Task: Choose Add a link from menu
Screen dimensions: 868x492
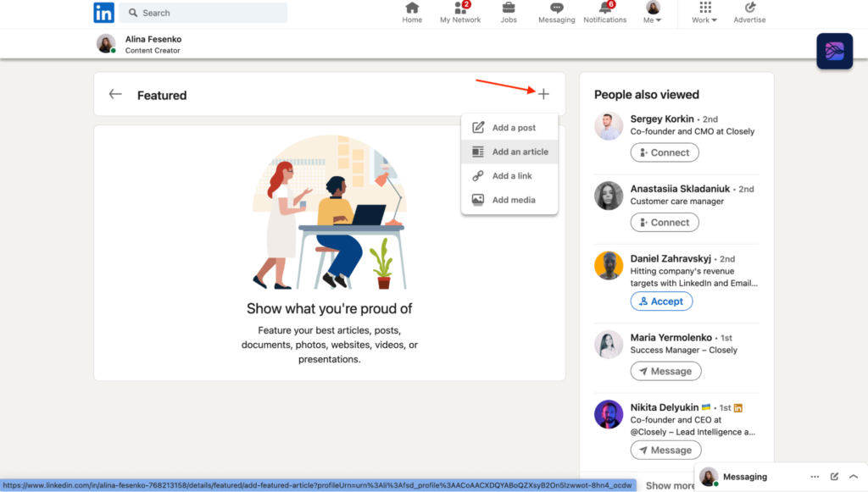Action: (x=512, y=176)
